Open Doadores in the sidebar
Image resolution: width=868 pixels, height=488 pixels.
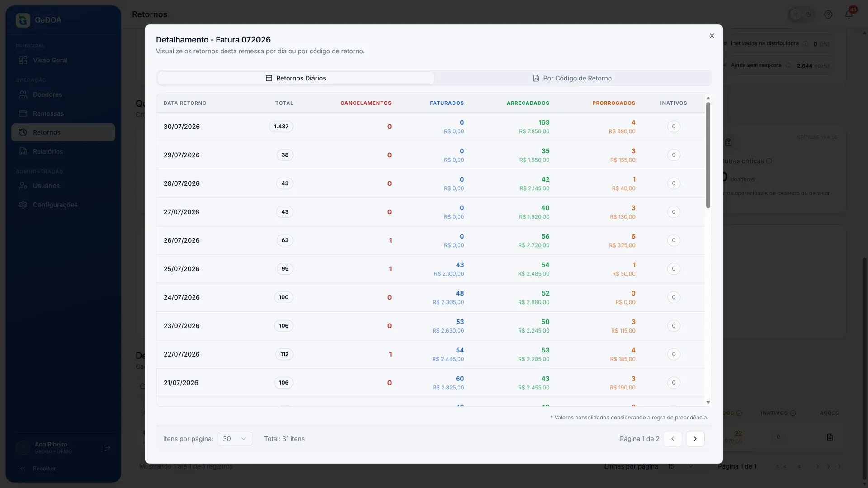63,94
